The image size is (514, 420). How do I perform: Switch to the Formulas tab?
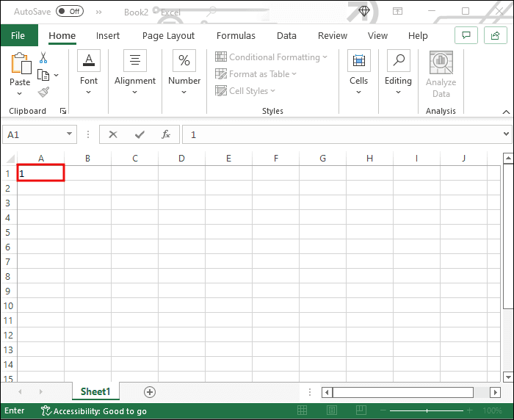pos(236,35)
